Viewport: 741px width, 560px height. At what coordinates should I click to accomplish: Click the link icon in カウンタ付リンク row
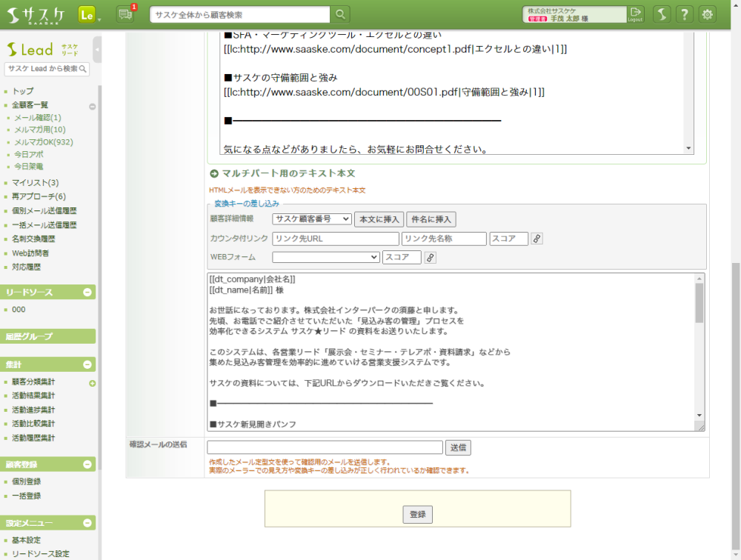coord(537,239)
